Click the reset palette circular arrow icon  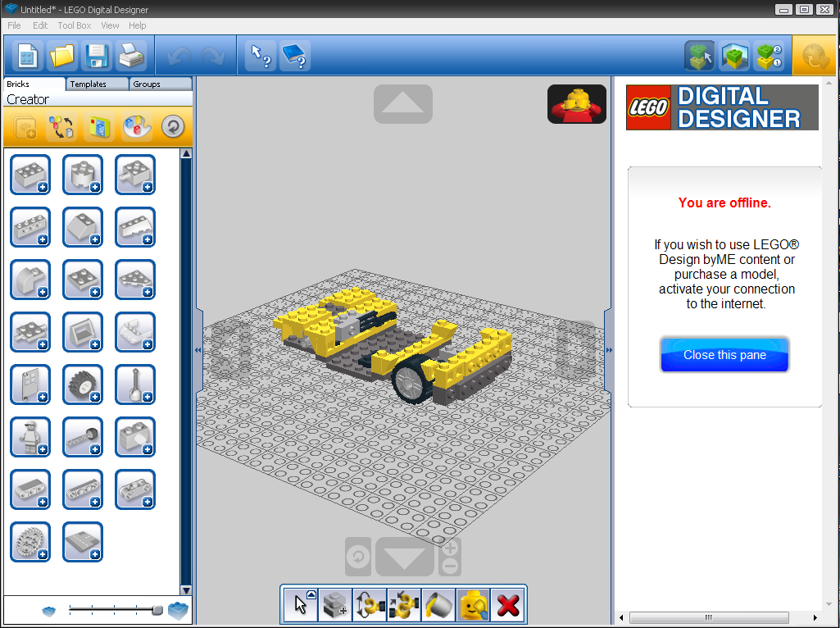click(x=173, y=127)
